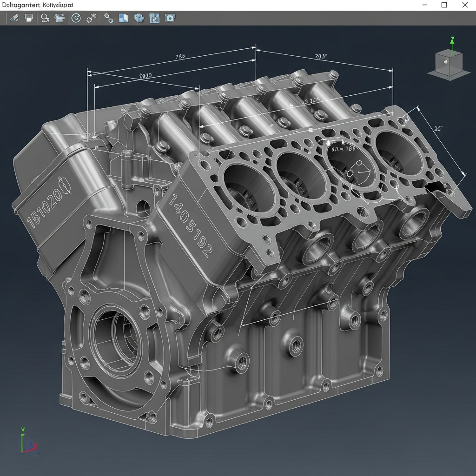This screenshot has height=476, width=476.
Task: Click the '1405192' embossed casting number
Action: (x=190, y=225)
